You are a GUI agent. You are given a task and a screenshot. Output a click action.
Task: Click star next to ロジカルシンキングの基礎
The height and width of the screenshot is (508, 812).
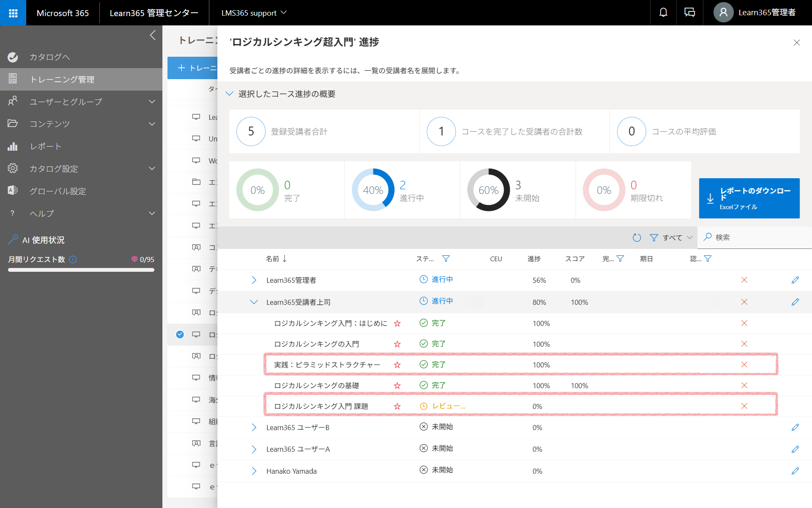coord(397,386)
